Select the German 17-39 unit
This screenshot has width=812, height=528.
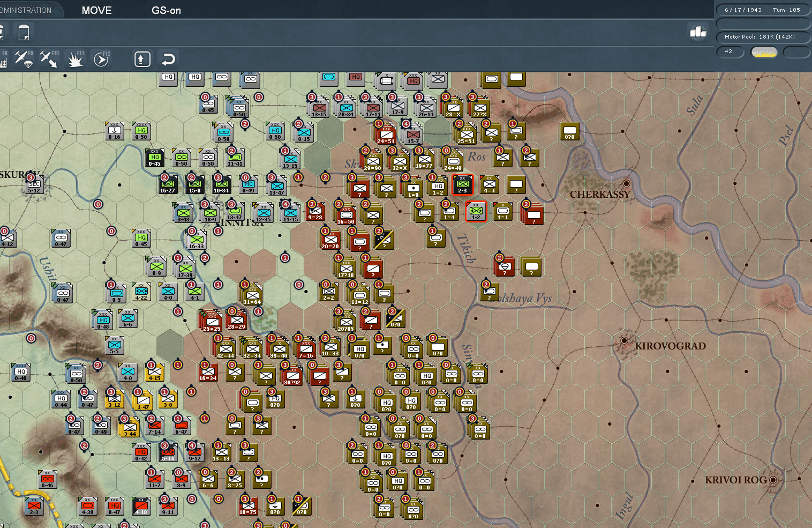[x=185, y=267]
